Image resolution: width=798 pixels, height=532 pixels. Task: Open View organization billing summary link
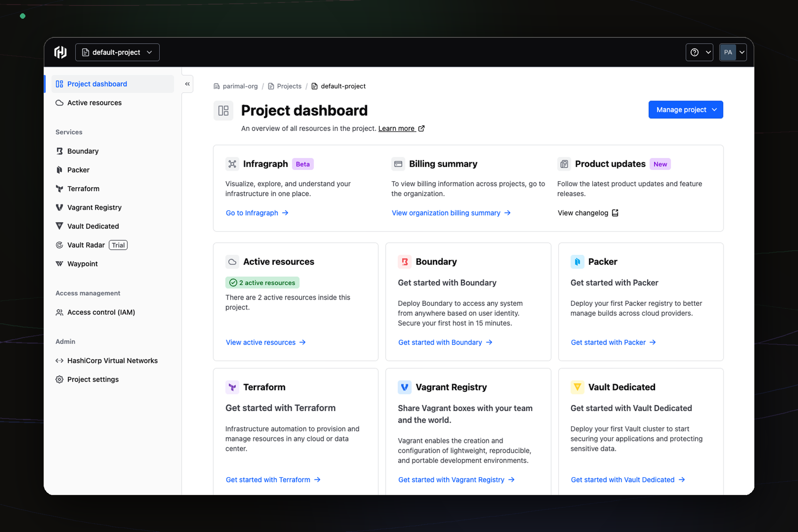click(x=451, y=213)
